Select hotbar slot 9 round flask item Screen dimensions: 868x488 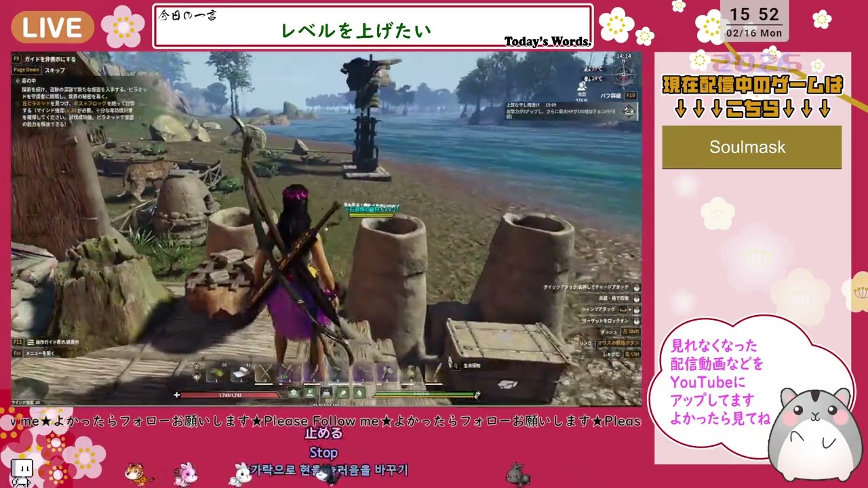point(410,373)
